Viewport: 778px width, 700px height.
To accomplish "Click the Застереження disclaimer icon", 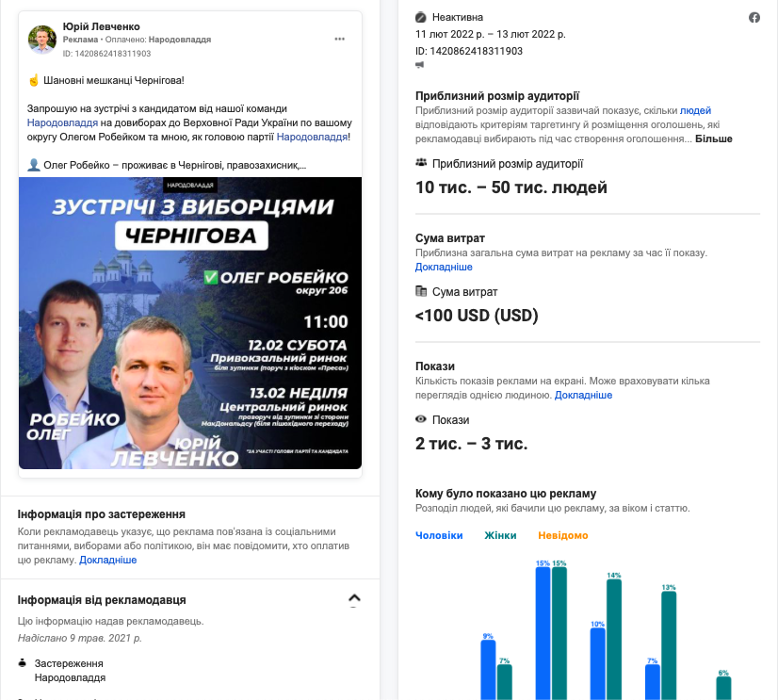I will click(23, 663).
